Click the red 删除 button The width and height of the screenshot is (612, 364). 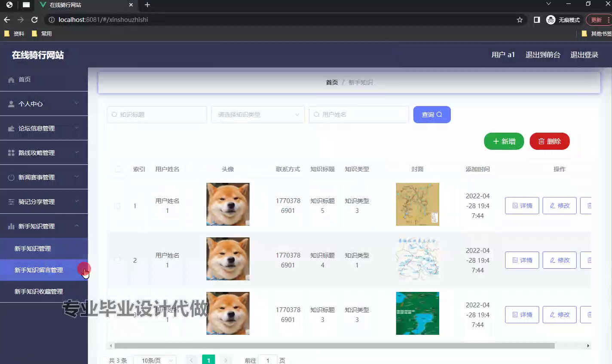pyautogui.click(x=550, y=141)
